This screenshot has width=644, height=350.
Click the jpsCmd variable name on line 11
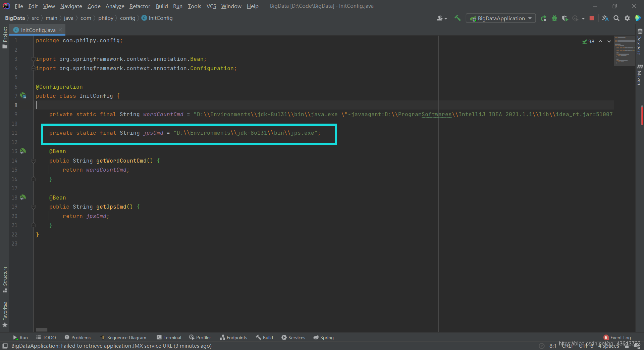coord(153,133)
